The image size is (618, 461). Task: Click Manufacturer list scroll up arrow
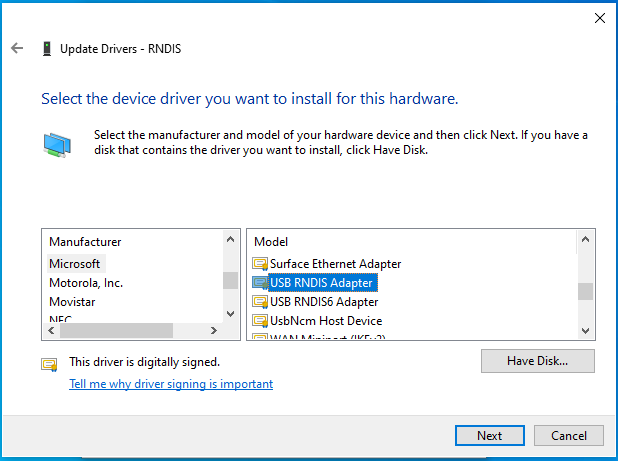[231, 239]
